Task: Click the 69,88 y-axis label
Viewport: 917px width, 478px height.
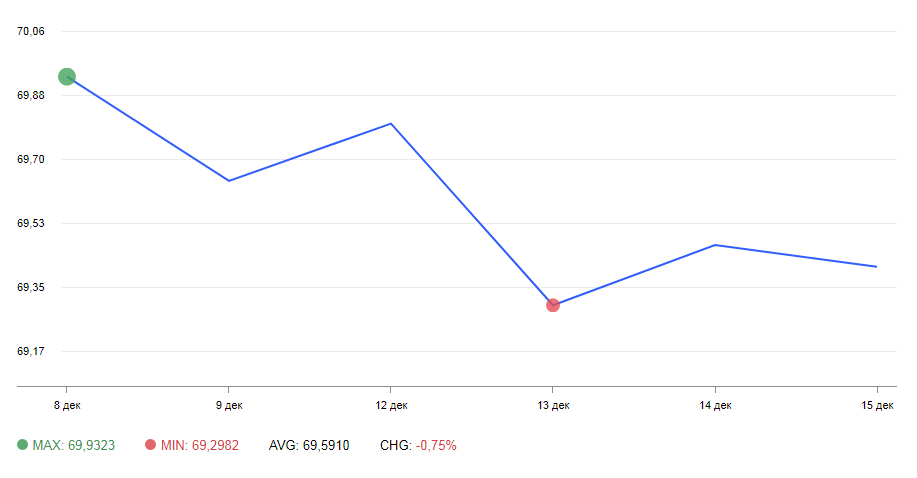Action: point(30,95)
